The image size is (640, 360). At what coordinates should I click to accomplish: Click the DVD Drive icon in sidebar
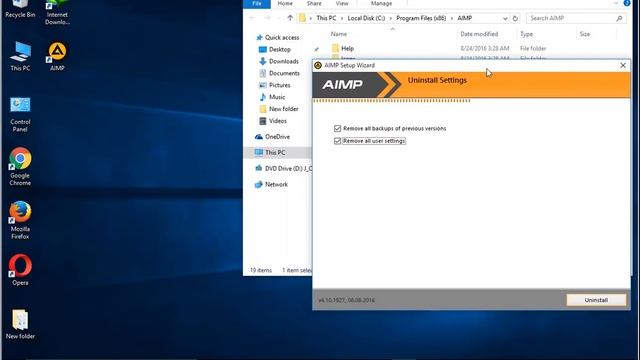pos(259,168)
